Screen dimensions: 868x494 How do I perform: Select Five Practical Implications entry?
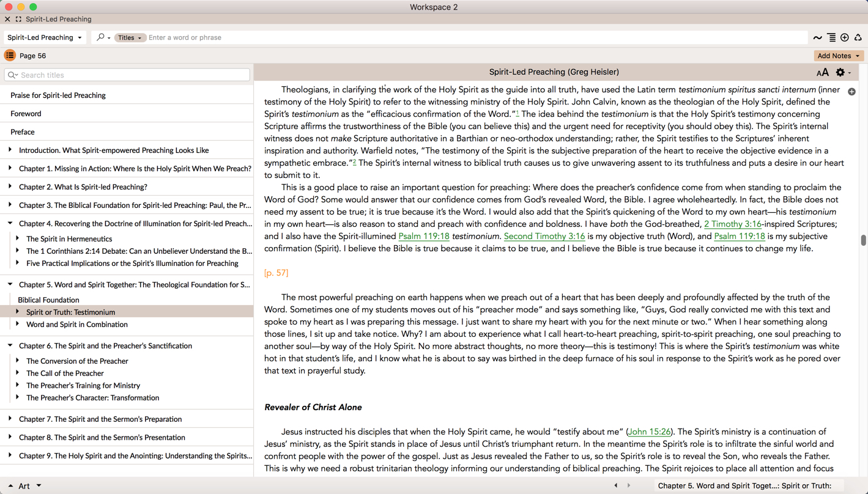132,264
